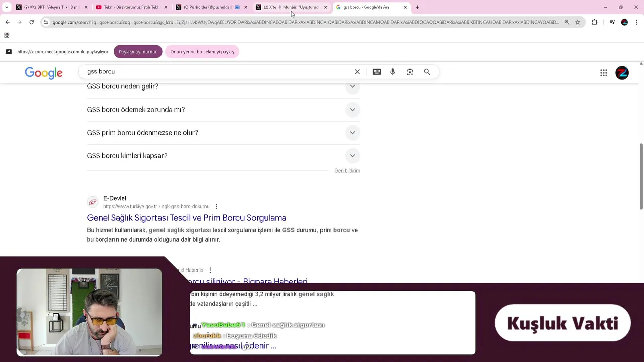Switch to the X'te BPT Aleyna Tilki tab
The height and width of the screenshot is (362, 644).
(52, 7)
